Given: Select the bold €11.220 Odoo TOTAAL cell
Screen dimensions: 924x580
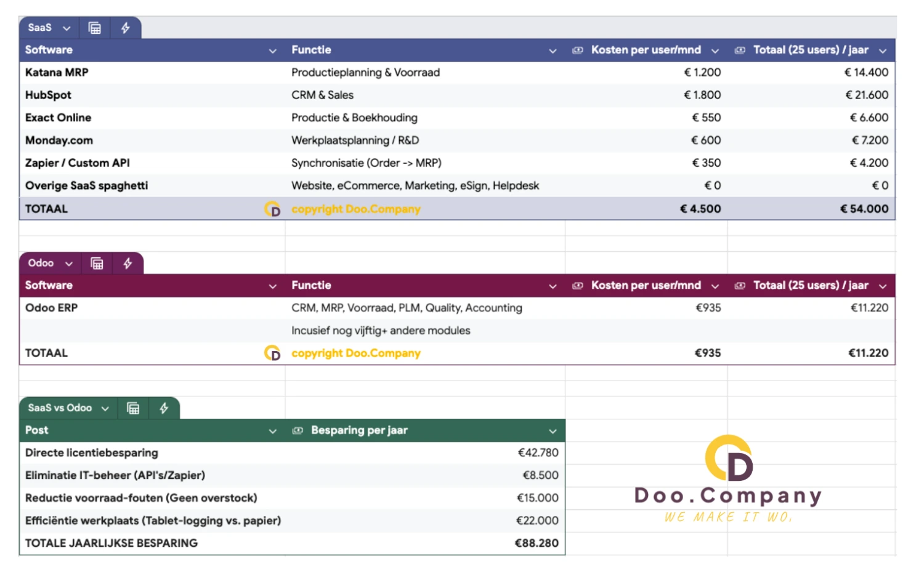Looking at the screenshot, I should (811, 353).
